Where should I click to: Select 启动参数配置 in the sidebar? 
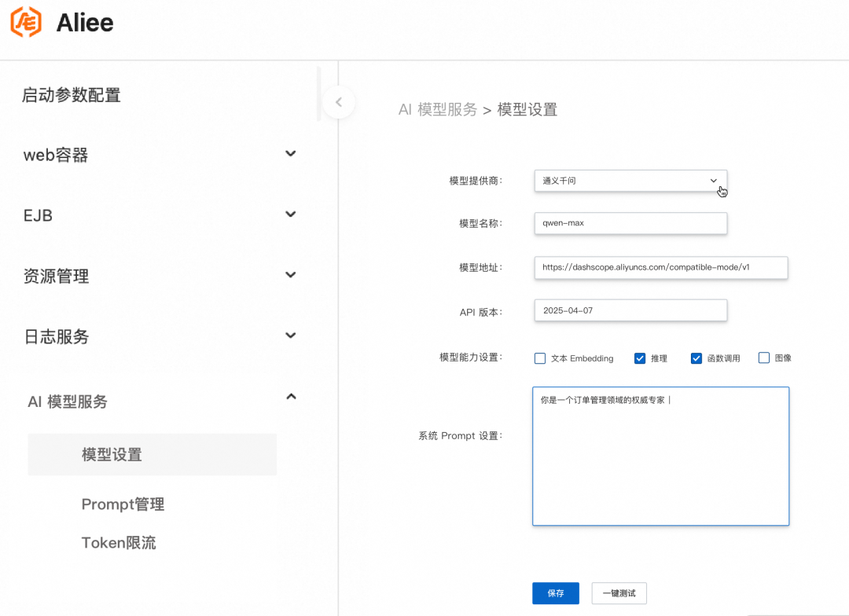(71, 94)
